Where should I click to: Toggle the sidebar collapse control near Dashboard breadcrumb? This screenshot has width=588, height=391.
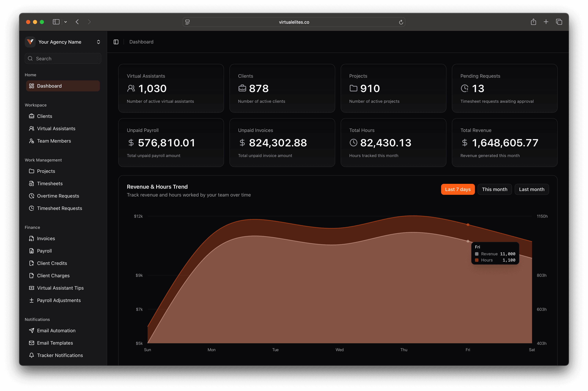pyautogui.click(x=116, y=42)
